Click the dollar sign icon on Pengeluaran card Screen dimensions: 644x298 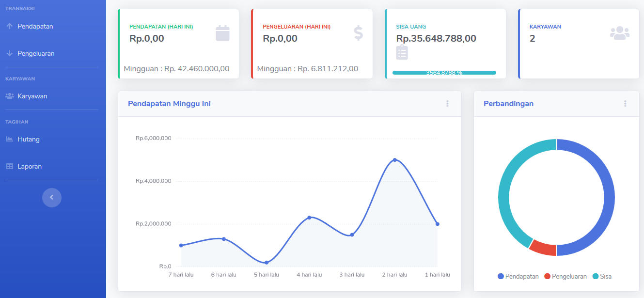click(x=358, y=33)
